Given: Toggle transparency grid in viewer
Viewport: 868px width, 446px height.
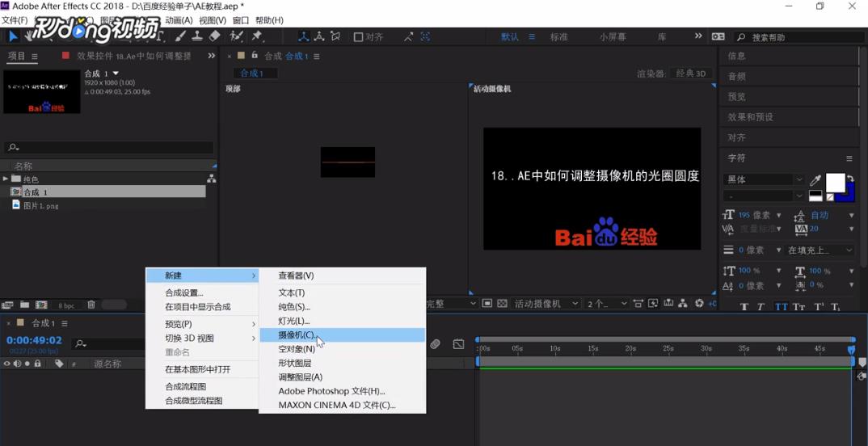Looking at the screenshot, I should click(502, 303).
